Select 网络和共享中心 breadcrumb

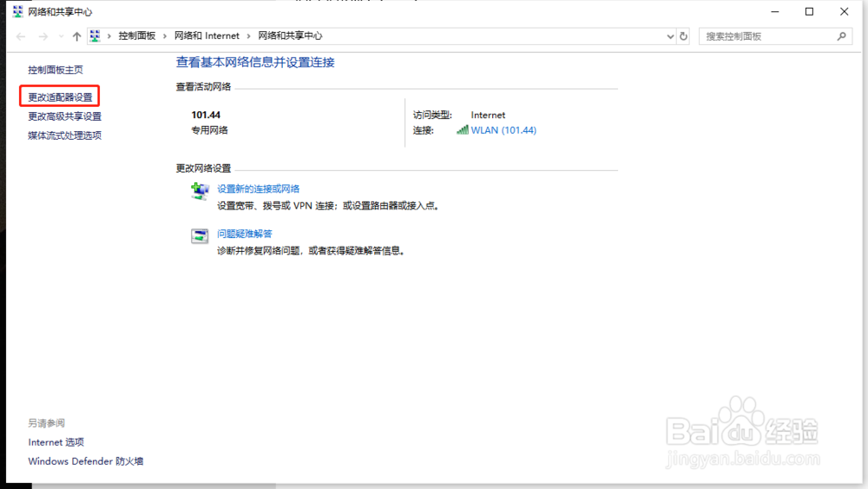point(290,36)
